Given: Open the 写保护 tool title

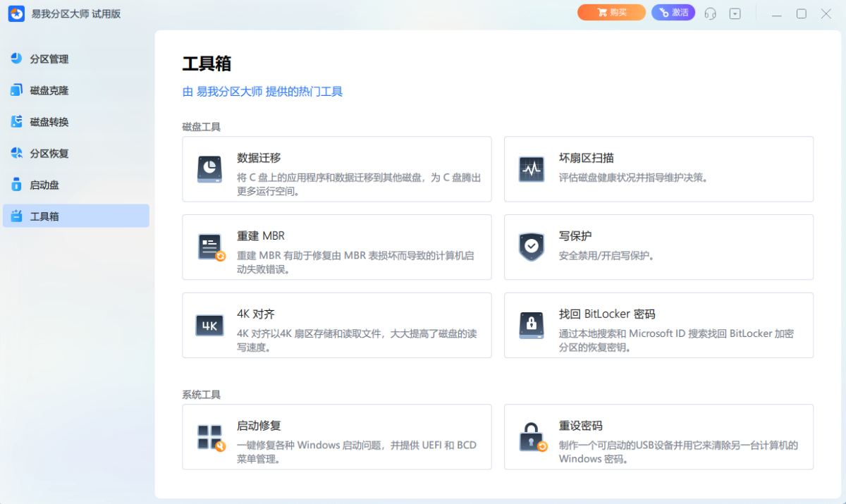Looking at the screenshot, I should tap(575, 236).
